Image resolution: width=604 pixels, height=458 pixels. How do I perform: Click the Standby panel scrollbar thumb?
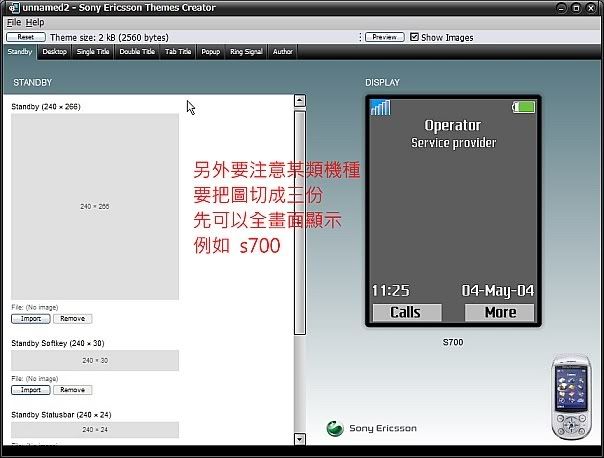(300, 223)
